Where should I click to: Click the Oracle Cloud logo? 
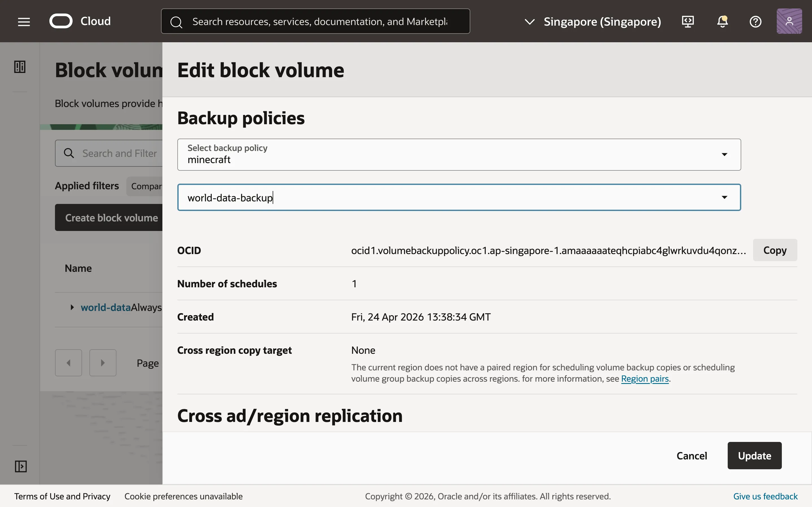pos(61,21)
